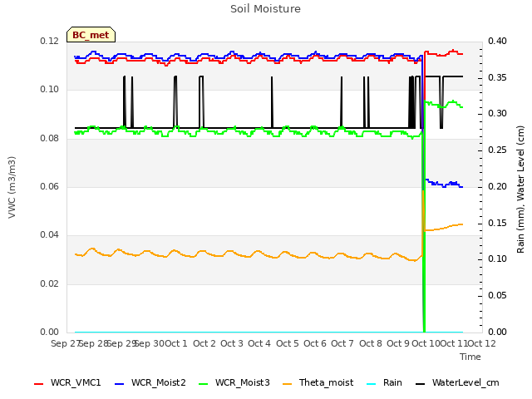Click the green WCR_Moist3 legend swatch
532x399 pixels.
(x=203, y=384)
